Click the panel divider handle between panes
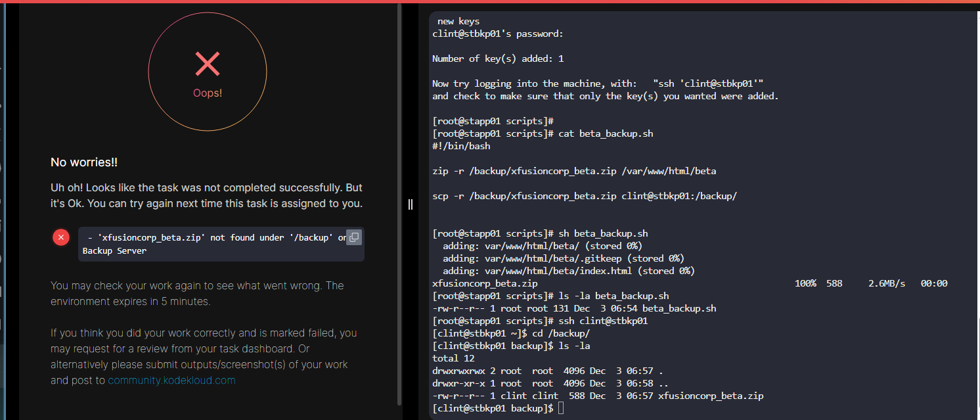This screenshot has width=980, height=420. click(411, 204)
